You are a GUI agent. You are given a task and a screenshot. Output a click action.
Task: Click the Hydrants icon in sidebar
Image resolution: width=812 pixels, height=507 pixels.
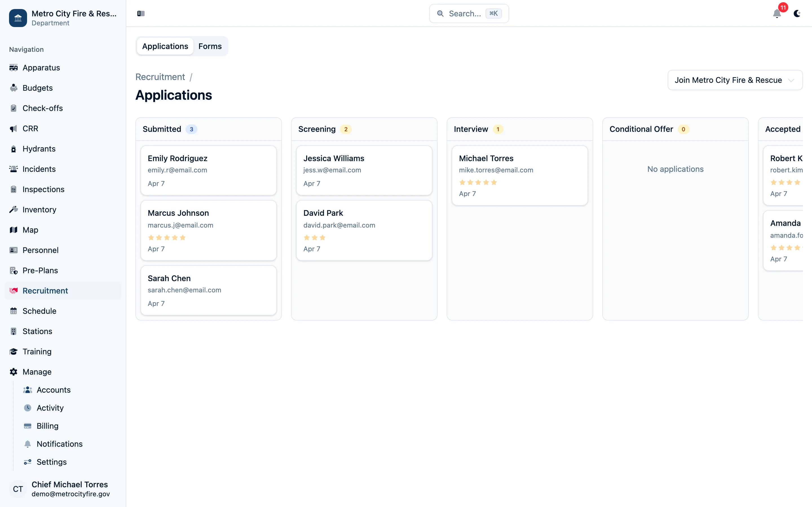(14, 149)
